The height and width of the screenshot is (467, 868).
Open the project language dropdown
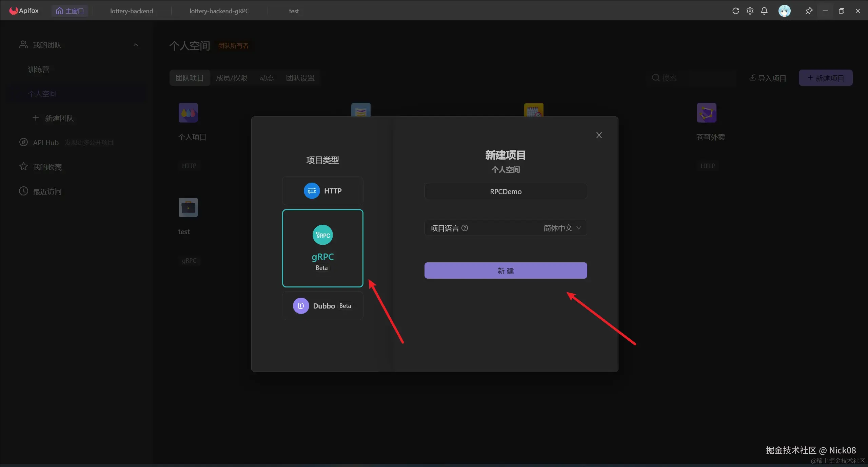[x=562, y=228]
